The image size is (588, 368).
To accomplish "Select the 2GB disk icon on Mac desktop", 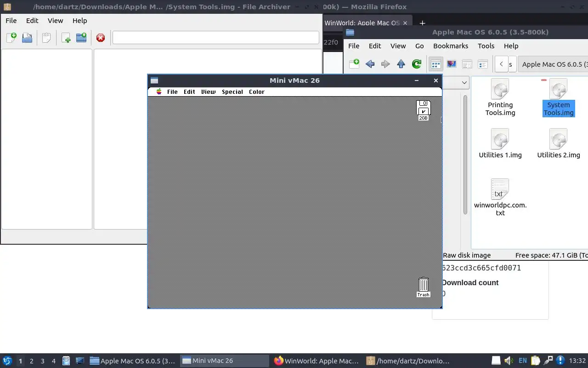I will click(423, 110).
